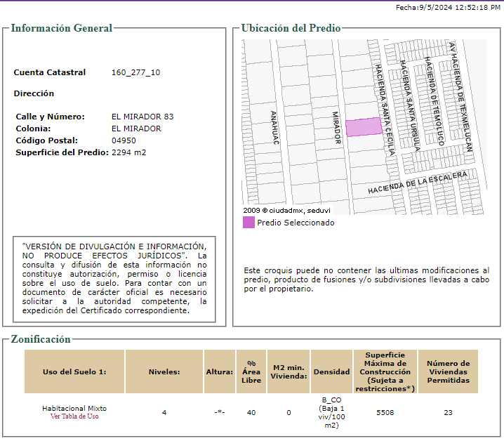The image size is (504, 441).
Task: Click Número de Viviendas Permitidas header
Action: tap(448, 371)
